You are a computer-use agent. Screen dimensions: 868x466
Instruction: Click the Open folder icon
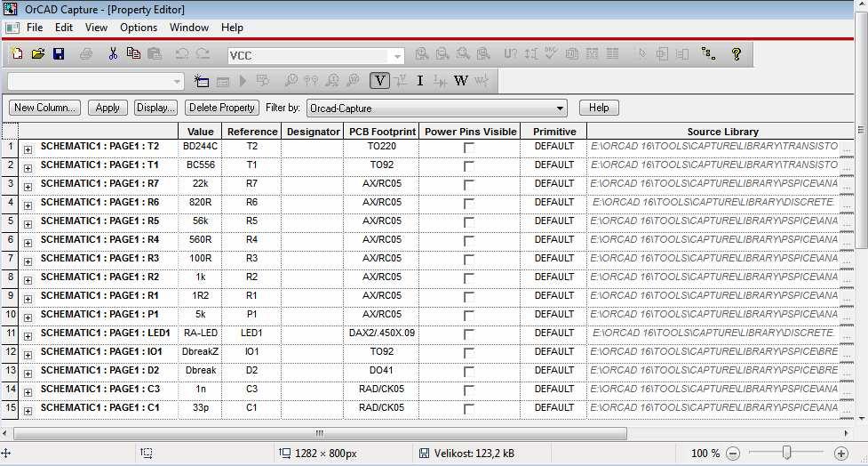[x=37, y=53]
